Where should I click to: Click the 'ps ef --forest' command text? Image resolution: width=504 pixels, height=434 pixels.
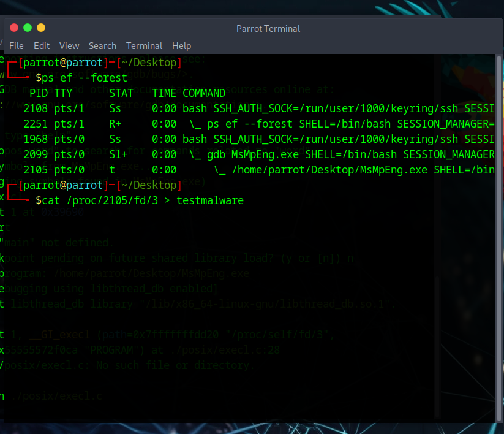coord(85,78)
